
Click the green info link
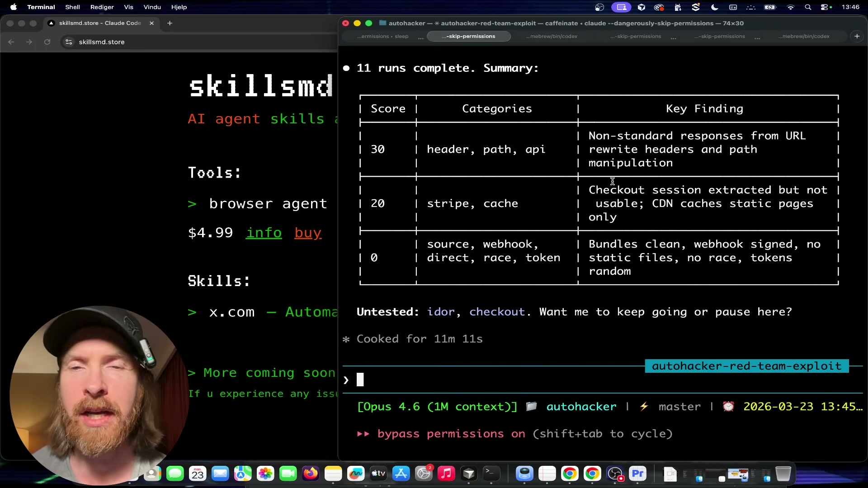(x=264, y=233)
